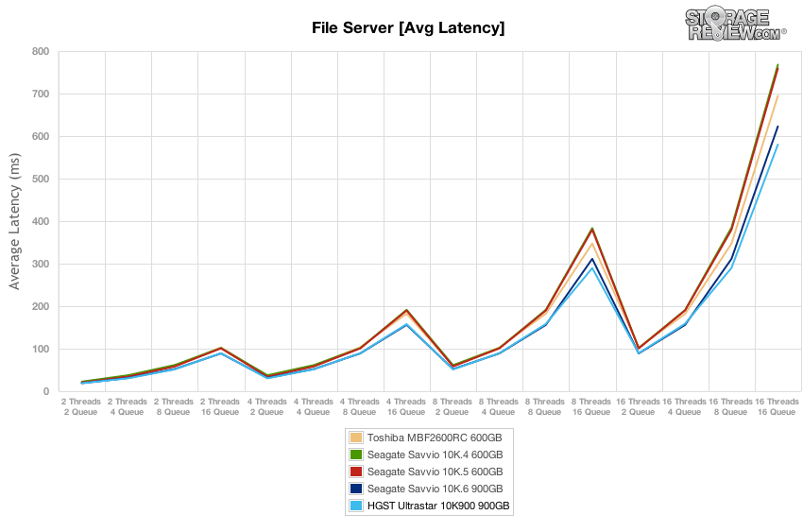The width and height of the screenshot is (803, 532).
Task: Click the Average Latency (ms) axis title
Action: tap(14, 221)
